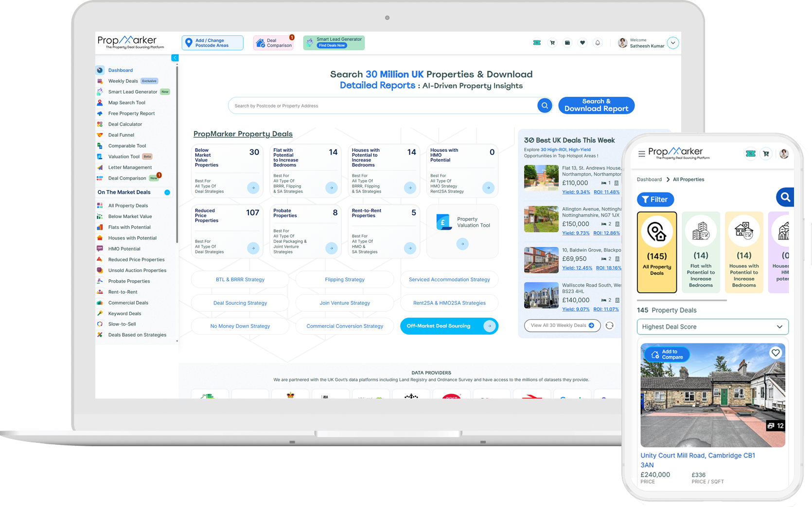Open Houses with Potential to Increase Bedrooms arrow
812x507 pixels.
coord(410,187)
